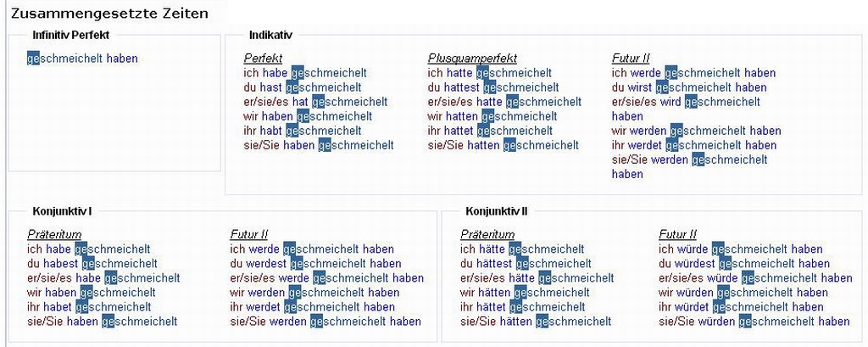Click the 'Konjunktiv I' section title
The image size is (868, 347).
click(x=62, y=210)
